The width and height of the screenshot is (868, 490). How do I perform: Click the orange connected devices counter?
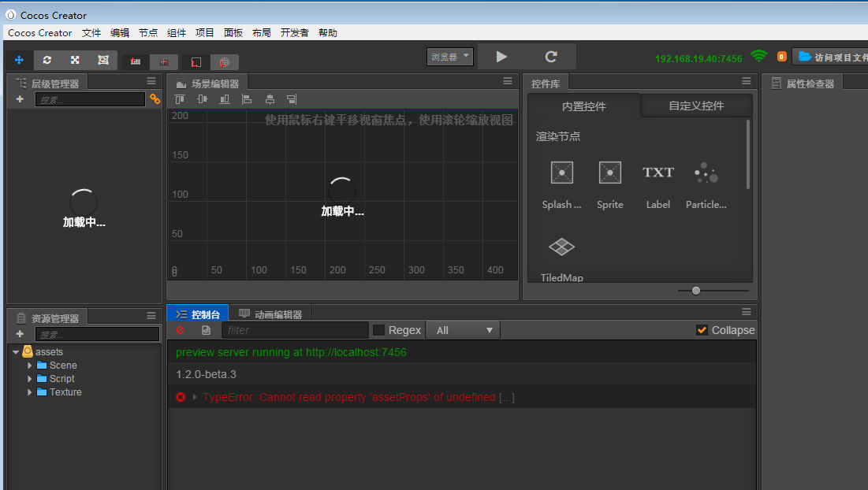781,57
